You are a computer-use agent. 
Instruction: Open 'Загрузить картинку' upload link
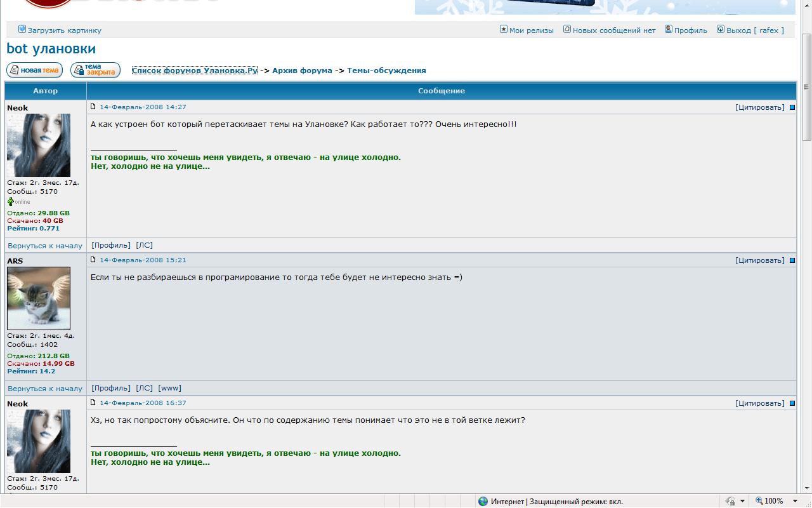pos(64,30)
